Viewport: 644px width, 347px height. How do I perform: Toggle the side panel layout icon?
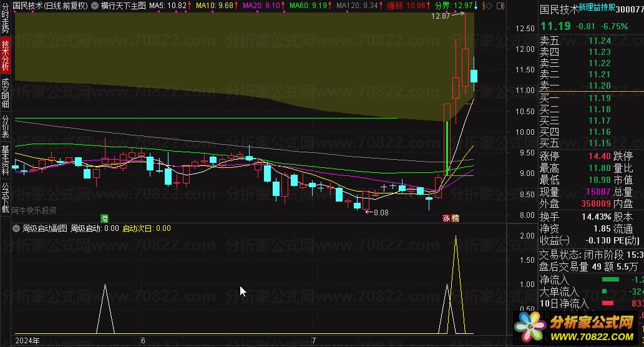pos(500,6)
